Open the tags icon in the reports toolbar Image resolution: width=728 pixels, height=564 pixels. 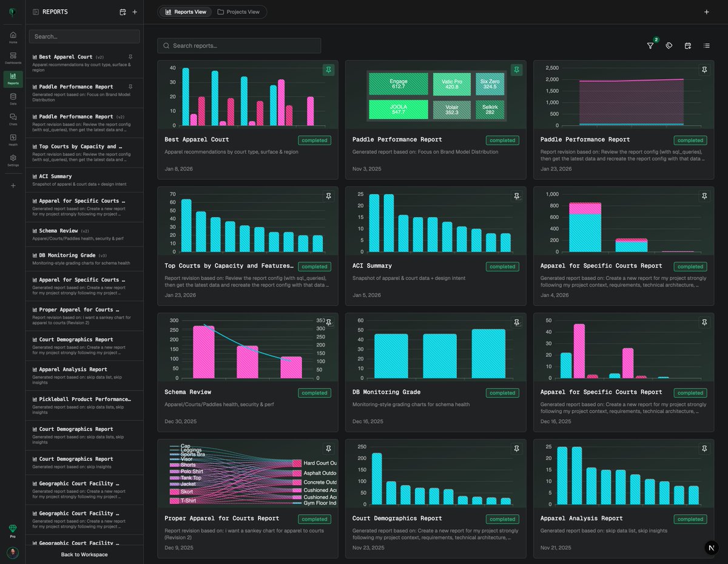click(x=669, y=46)
